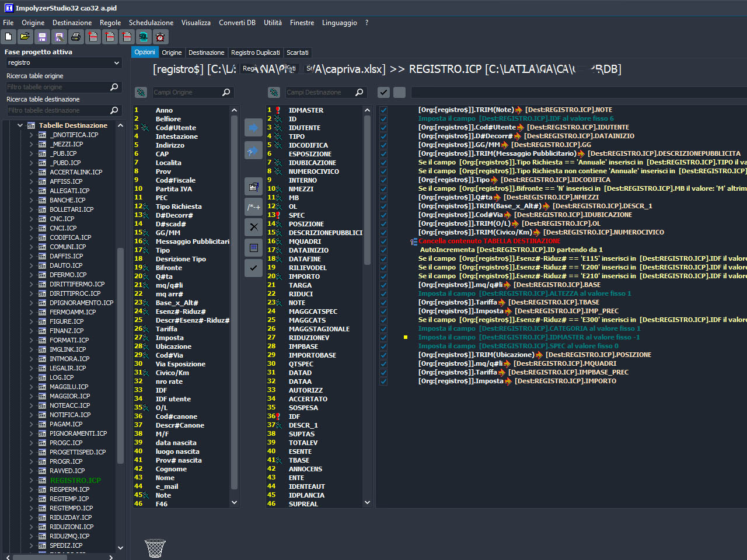The image size is (747, 560).
Task: Select destination field 'DATAINIZIO'
Action: coord(309,250)
